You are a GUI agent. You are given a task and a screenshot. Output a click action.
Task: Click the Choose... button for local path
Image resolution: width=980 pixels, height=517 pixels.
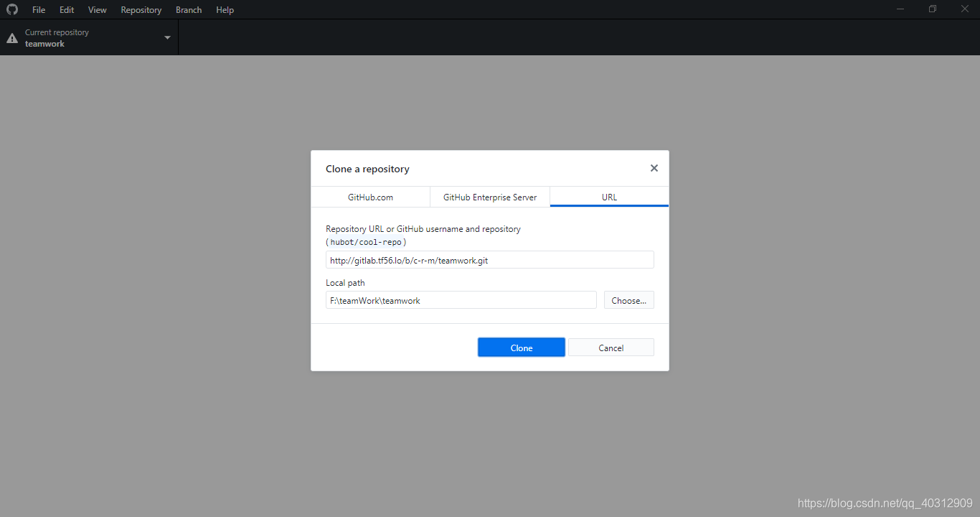coord(629,300)
